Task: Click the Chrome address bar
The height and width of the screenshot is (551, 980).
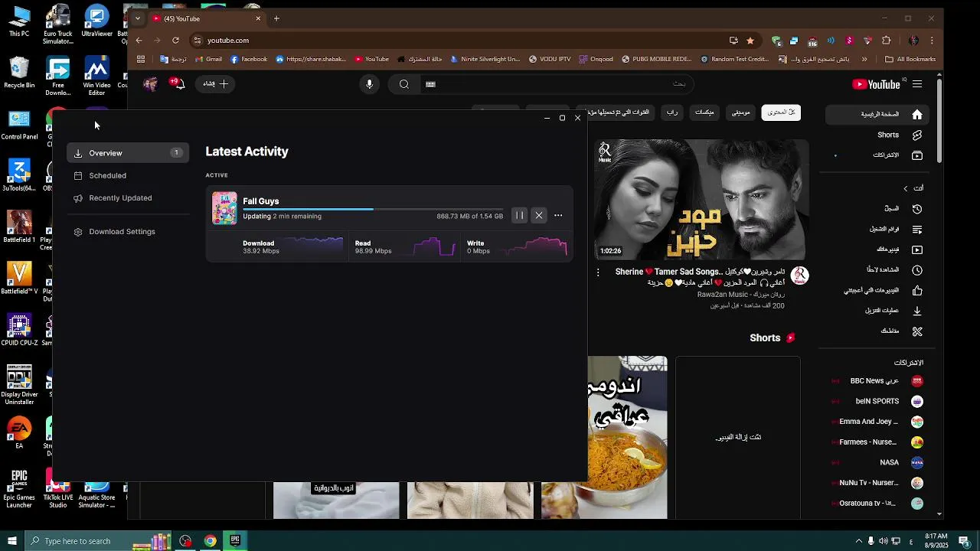Action: point(459,41)
